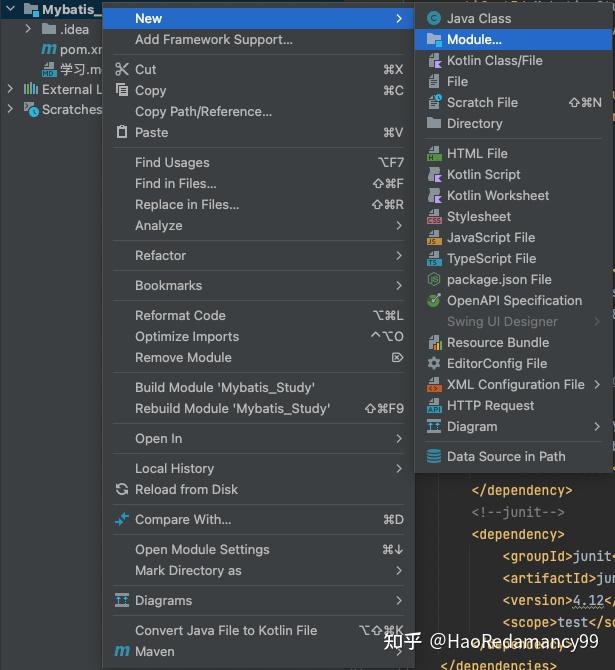Choose Reload from Disk
Screen dimensions: 615x670
pyautogui.click(x=186, y=490)
